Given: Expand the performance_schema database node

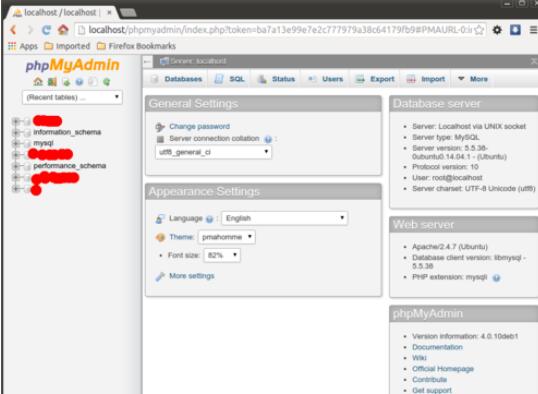Looking at the screenshot, I should [x=15, y=166].
